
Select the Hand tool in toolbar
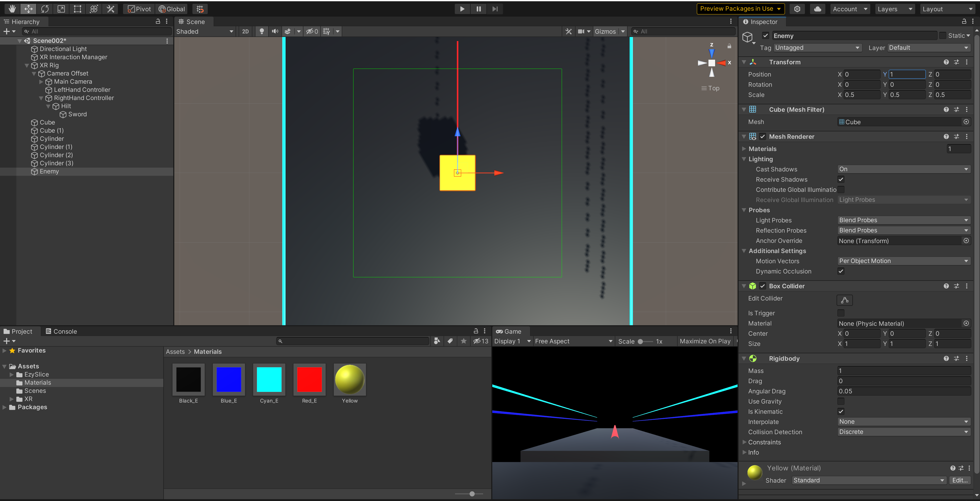click(12, 9)
